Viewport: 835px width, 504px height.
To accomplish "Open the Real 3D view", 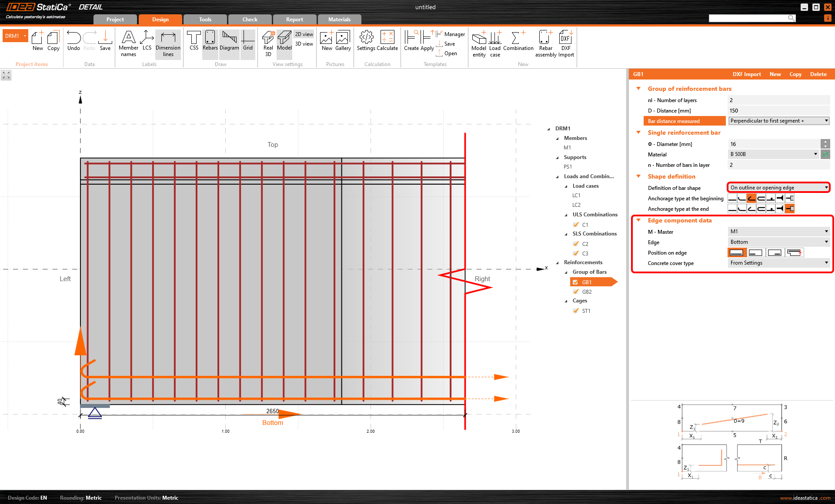I will point(268,42).
